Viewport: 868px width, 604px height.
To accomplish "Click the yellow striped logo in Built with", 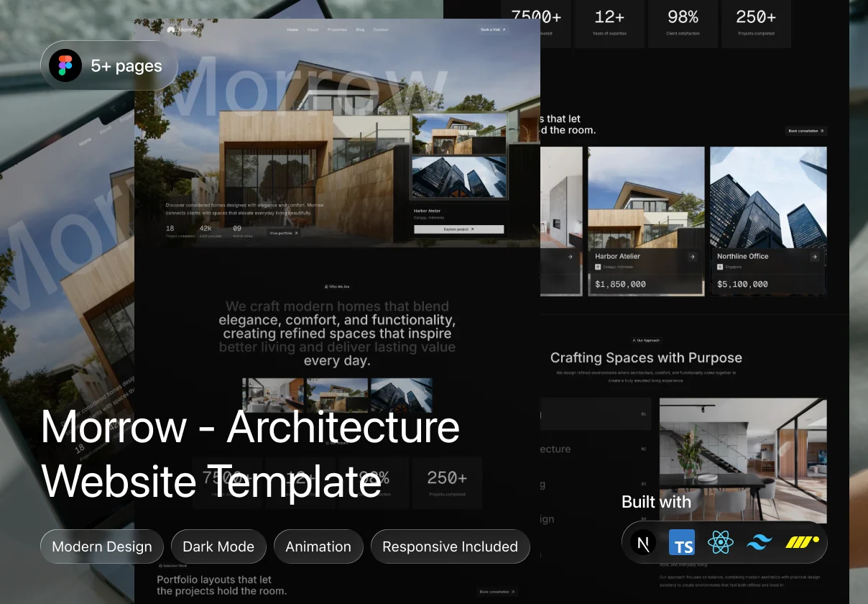I will pyautogui.click(x=802, y=541).
